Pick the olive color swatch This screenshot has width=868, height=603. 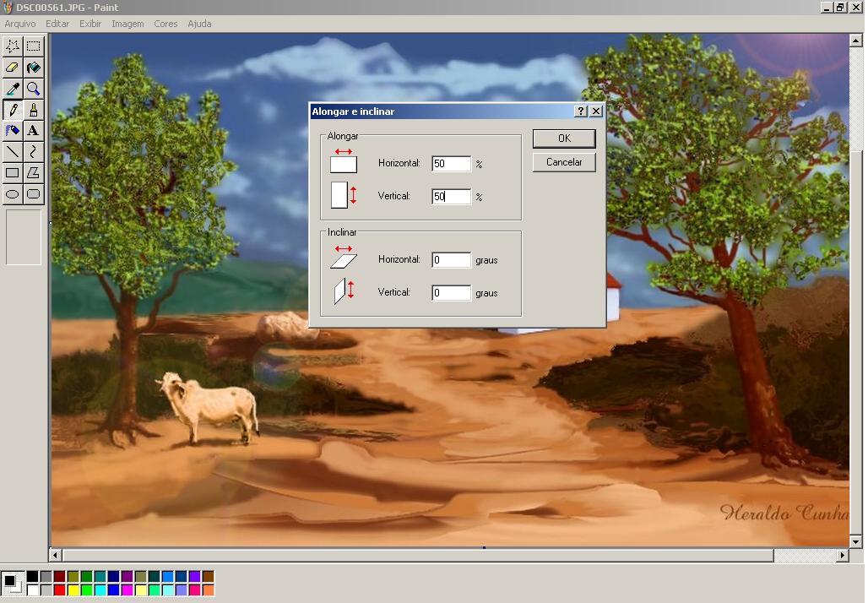click(x=73, y=577)
